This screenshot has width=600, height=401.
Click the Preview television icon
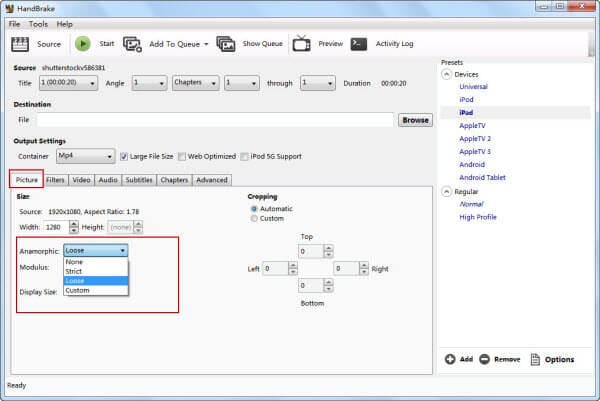point(302,44)
